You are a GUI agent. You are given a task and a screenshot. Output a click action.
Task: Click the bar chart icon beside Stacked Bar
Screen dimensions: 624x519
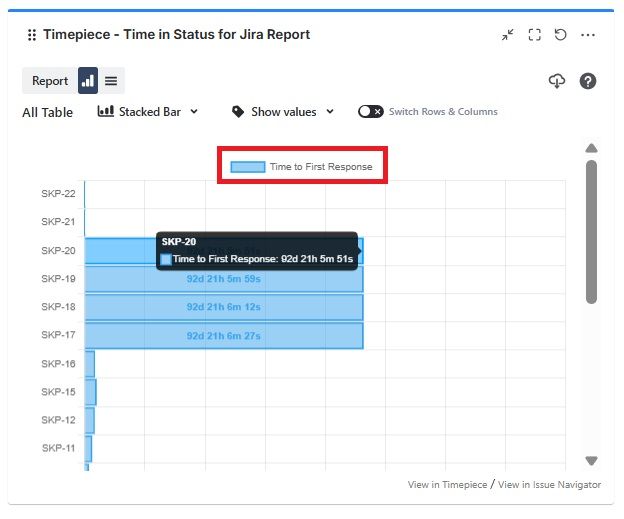coord(105,111)
